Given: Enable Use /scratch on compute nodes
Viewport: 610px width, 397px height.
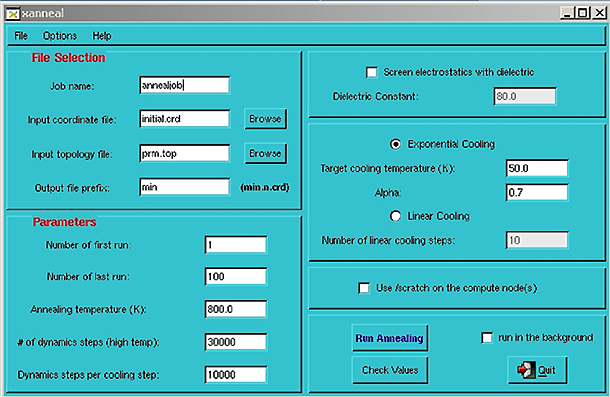Looking at the screenshot, I should (364, 288).
